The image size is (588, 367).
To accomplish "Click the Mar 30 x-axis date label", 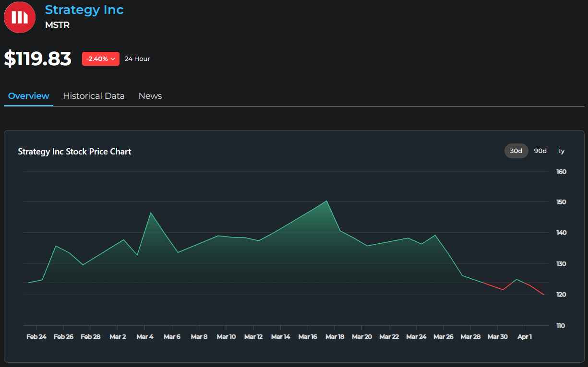I will 497,337.
